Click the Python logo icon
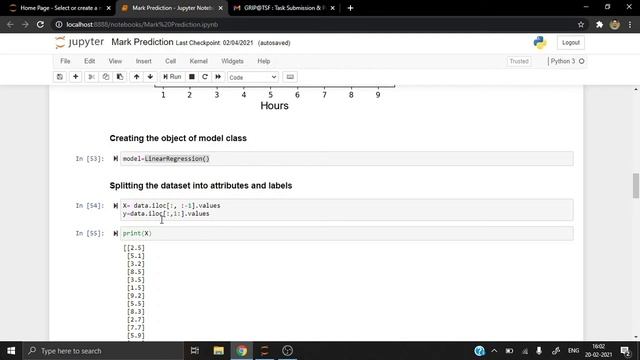Viewport: 640px width, 360px height. tap(540, 42)
